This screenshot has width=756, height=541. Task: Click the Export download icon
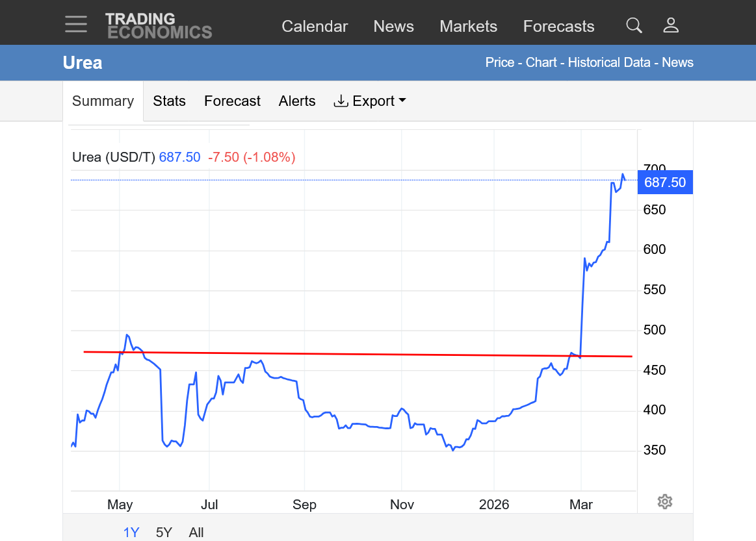coord(341,101)
